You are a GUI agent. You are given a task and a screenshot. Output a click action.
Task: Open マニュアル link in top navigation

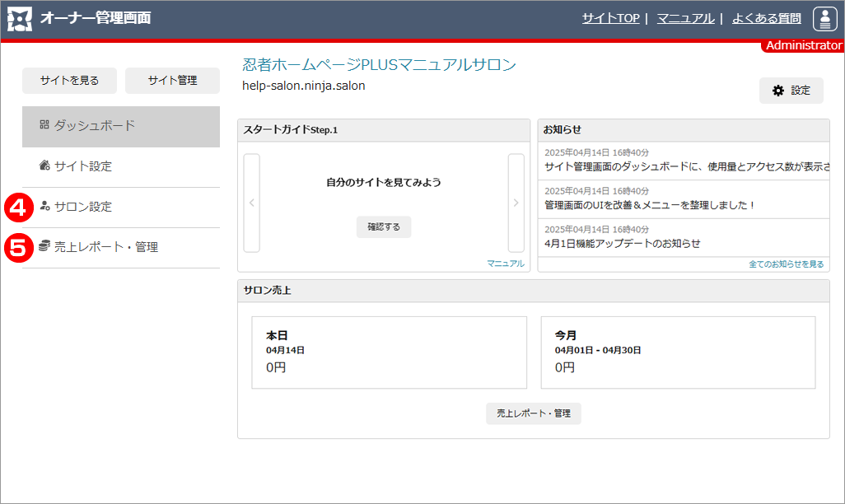click(685, 18)
